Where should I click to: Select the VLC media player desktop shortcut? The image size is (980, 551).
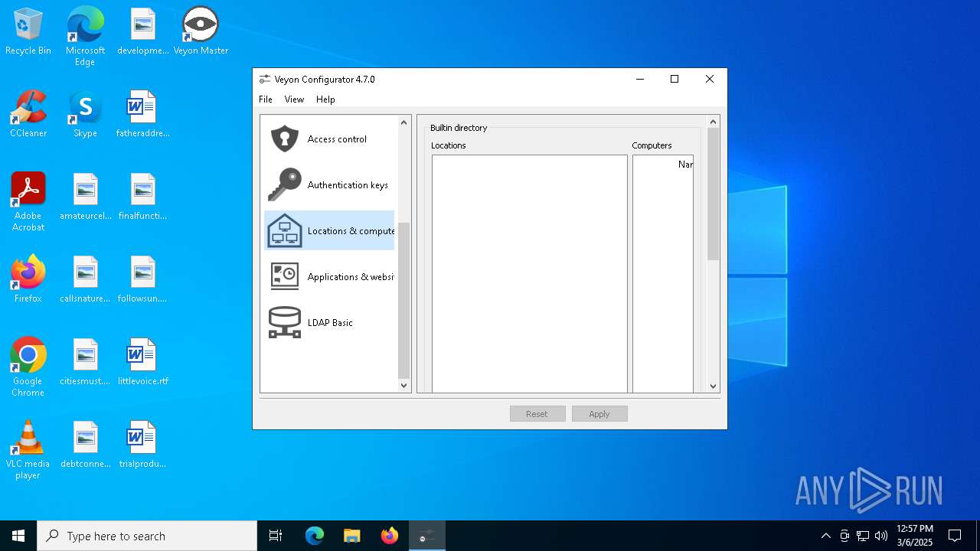pyautogui.click(x=28, y=450)
